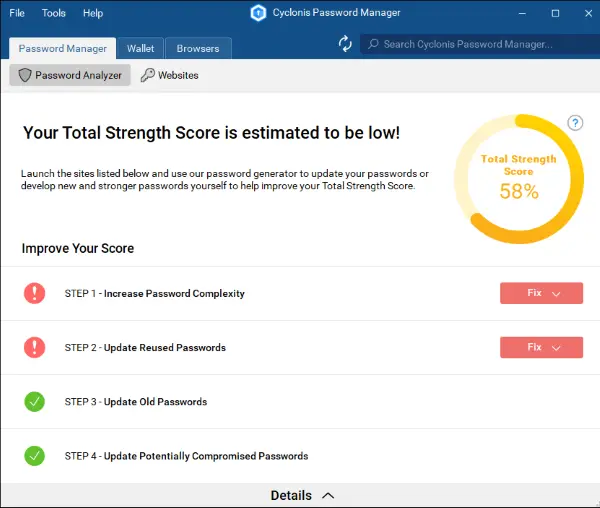Open the help question mark icon
Viewport: 600px width, 508px height.
575,123
